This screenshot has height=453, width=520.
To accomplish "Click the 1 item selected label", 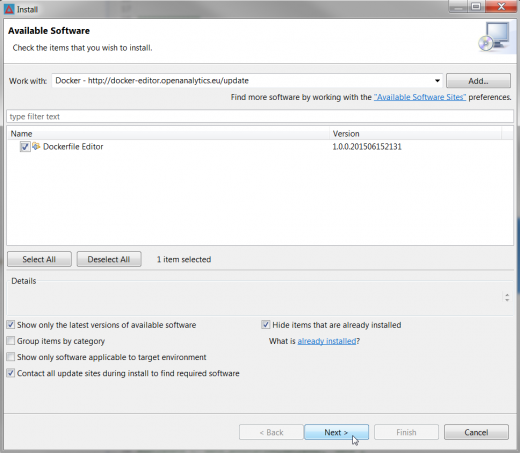I will point(184,259).
